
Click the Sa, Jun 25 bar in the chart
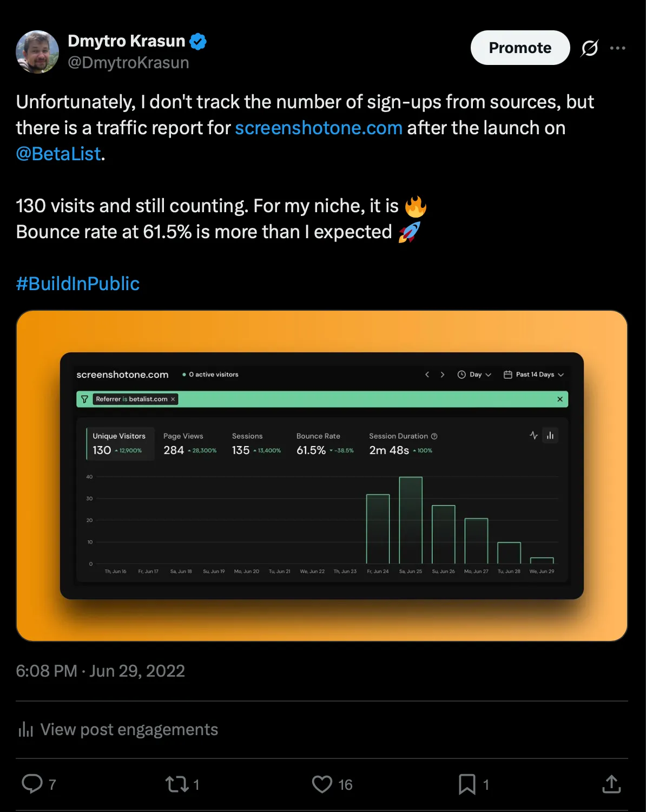tap(410, 520)
